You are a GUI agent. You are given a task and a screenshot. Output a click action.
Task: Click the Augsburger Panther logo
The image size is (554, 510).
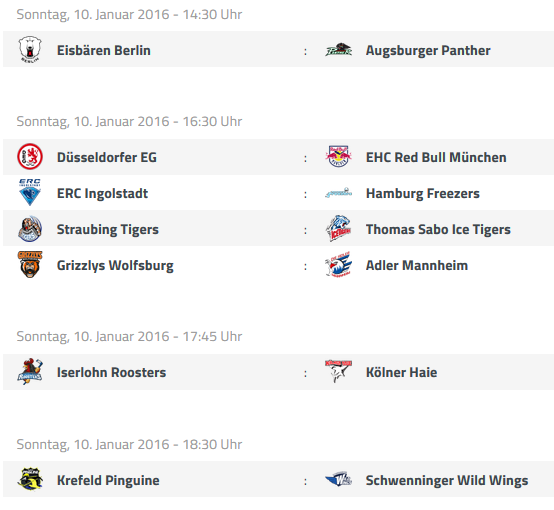338,50
